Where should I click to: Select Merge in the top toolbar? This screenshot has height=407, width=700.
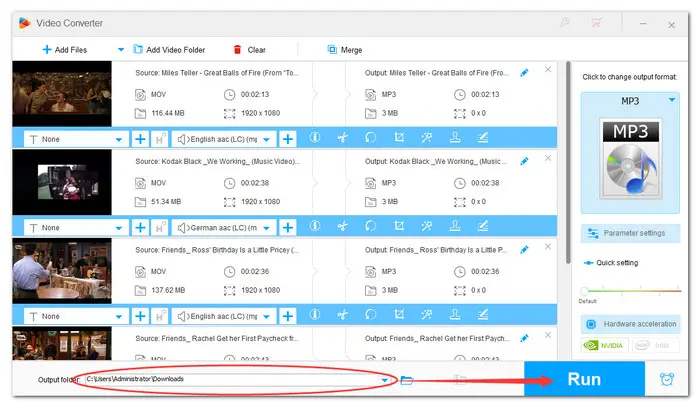coord(347,49)
